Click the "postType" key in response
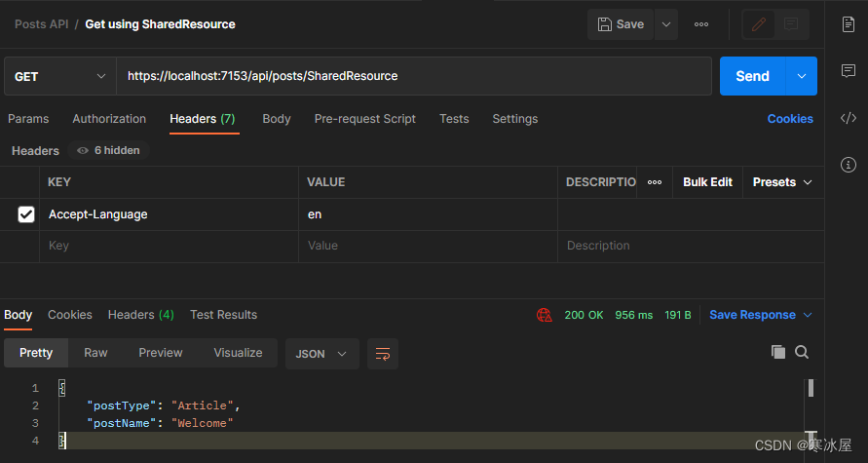Image resolution: width=868 pixels, height=463 pixels. [122, 405]
